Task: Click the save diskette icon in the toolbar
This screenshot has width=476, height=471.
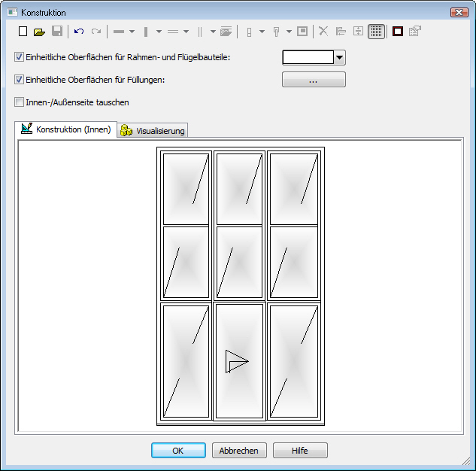Action: [x=57, y=32]
